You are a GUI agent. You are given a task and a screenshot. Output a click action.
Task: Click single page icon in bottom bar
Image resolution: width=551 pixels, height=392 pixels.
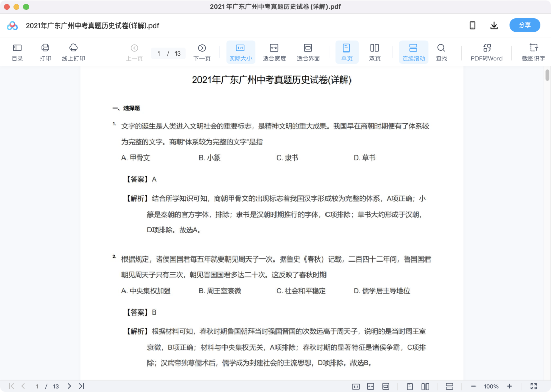pyautogui.click(x=410, y=387)
